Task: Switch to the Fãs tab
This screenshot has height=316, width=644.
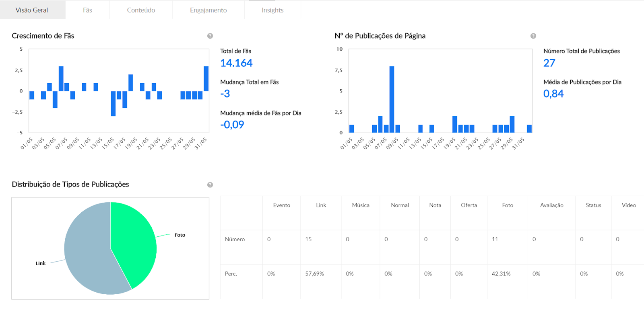Action: [x=87, y=10]
